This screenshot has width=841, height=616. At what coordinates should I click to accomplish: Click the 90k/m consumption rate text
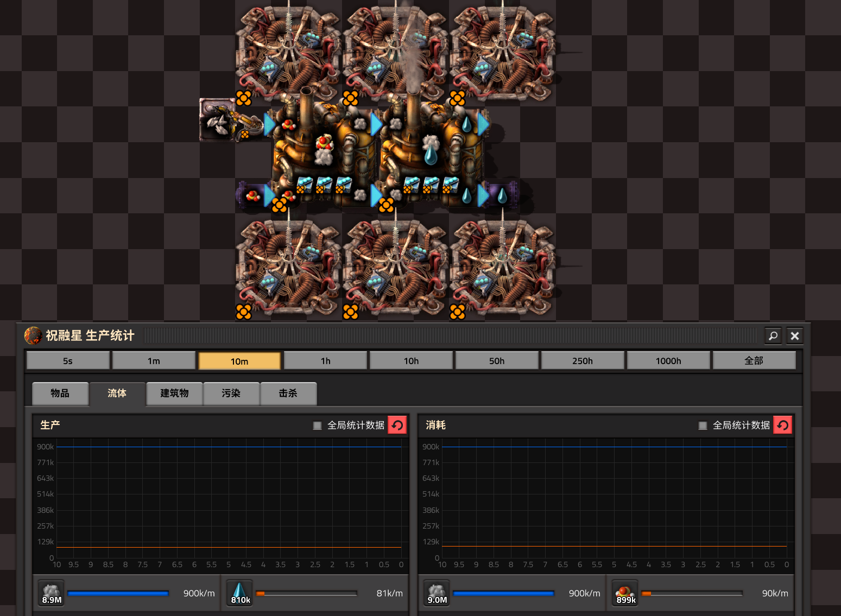(775, 593)
